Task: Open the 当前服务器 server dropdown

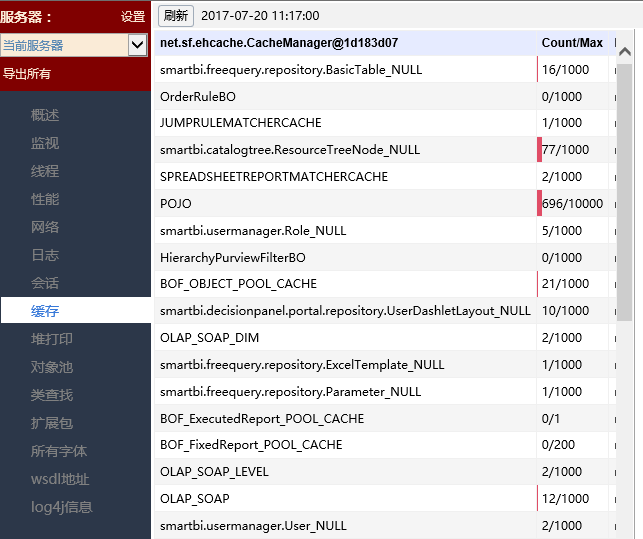Action: click(x=74, y=45)
